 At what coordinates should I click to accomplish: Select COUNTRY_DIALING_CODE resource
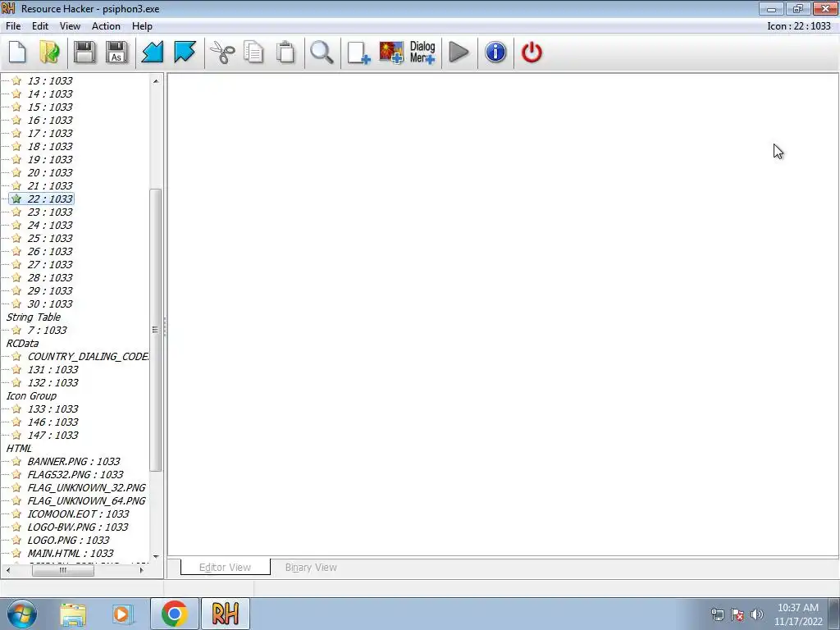[89, 356]
